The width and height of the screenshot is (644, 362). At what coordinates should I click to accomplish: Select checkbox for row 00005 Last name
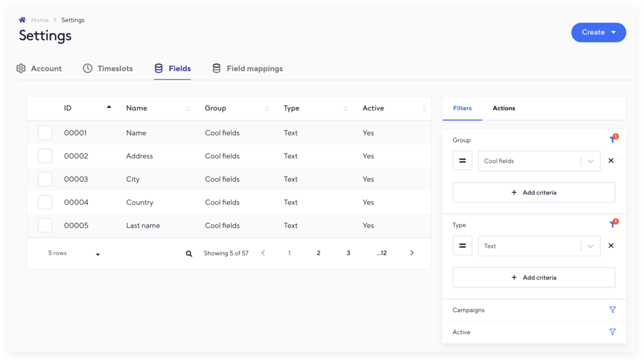pos(45,225)
